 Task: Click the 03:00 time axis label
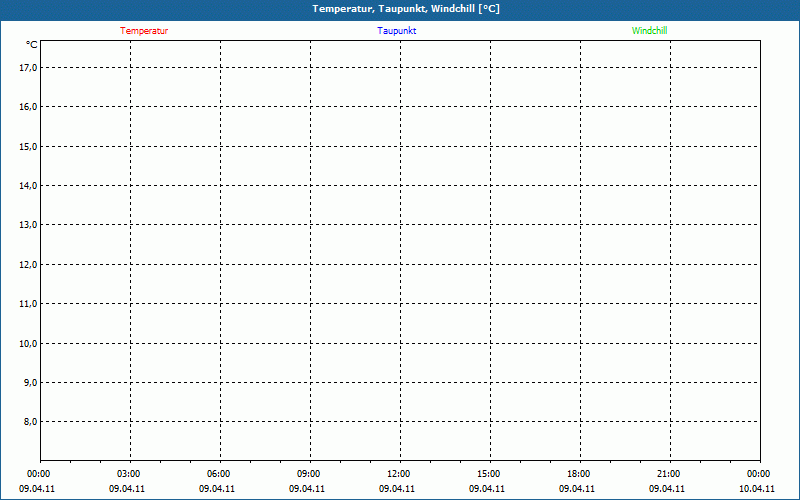pyautogui.click(x=128, y=474)
